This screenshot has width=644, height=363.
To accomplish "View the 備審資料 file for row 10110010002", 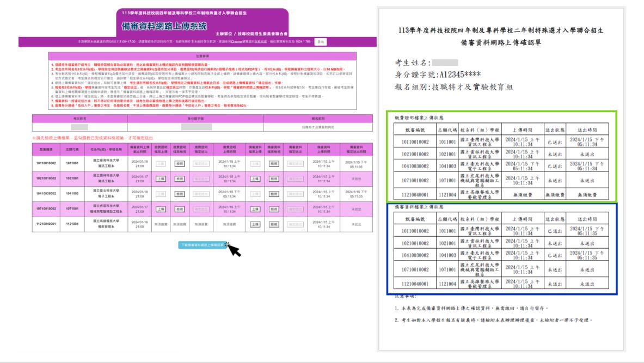I will pyautogui.click(x=274, y=164).
